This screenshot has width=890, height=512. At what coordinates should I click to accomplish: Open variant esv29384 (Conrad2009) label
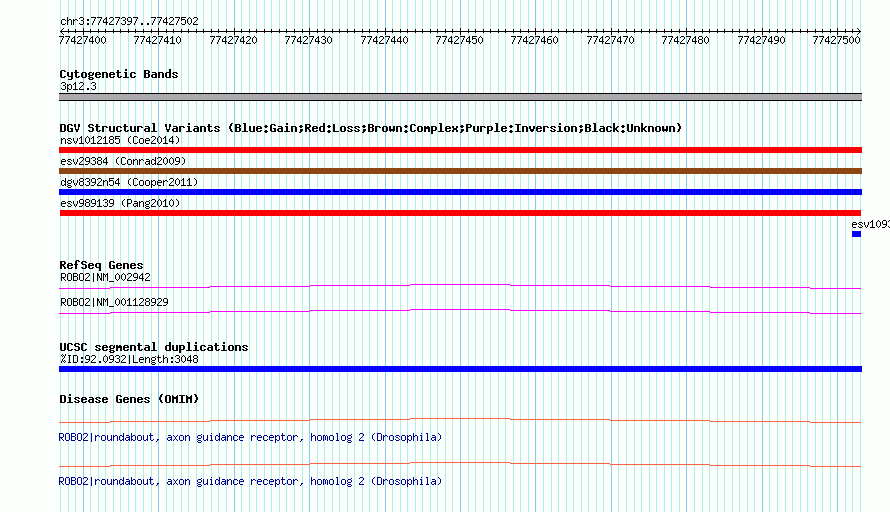pyautogui.click(x=123, y=161)
